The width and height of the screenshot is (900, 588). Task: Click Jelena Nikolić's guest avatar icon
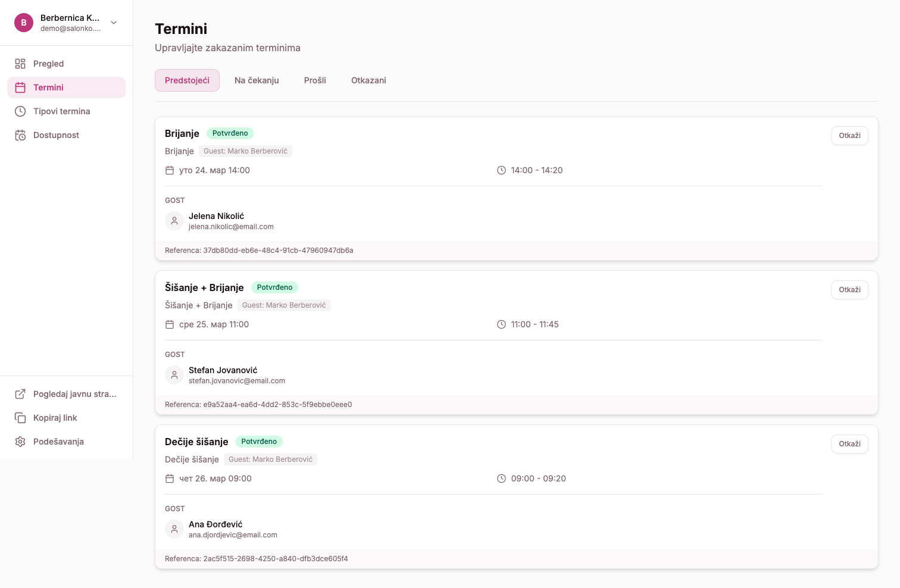pyautogui.click(x=174, y=221)
